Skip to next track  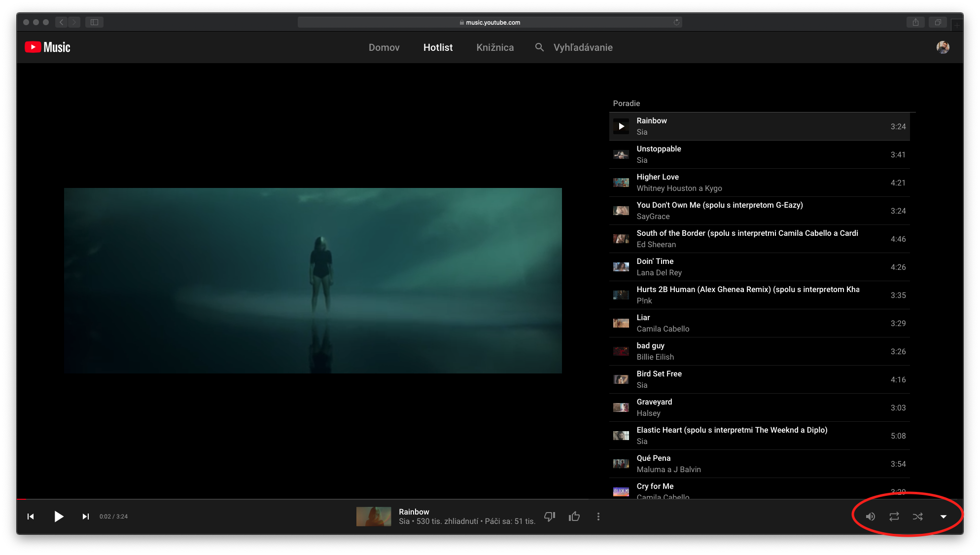point(86,517)
